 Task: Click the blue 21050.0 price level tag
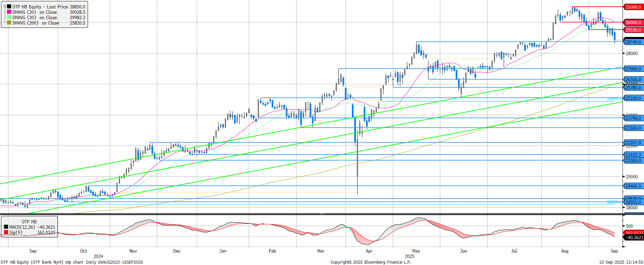633,161
